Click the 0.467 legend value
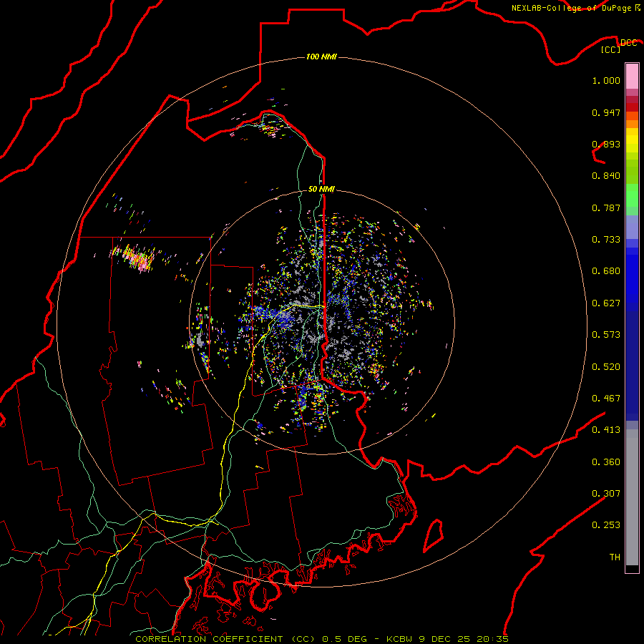The width and height of the screenshot is (644, 644). pyautogui.click(x=606, y=399)
